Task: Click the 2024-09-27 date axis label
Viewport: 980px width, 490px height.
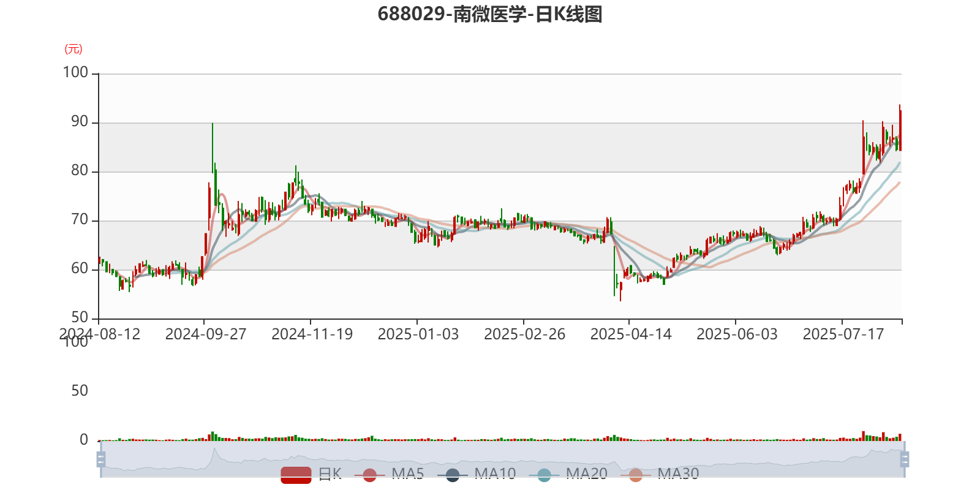Action: (x=206, y=334)
